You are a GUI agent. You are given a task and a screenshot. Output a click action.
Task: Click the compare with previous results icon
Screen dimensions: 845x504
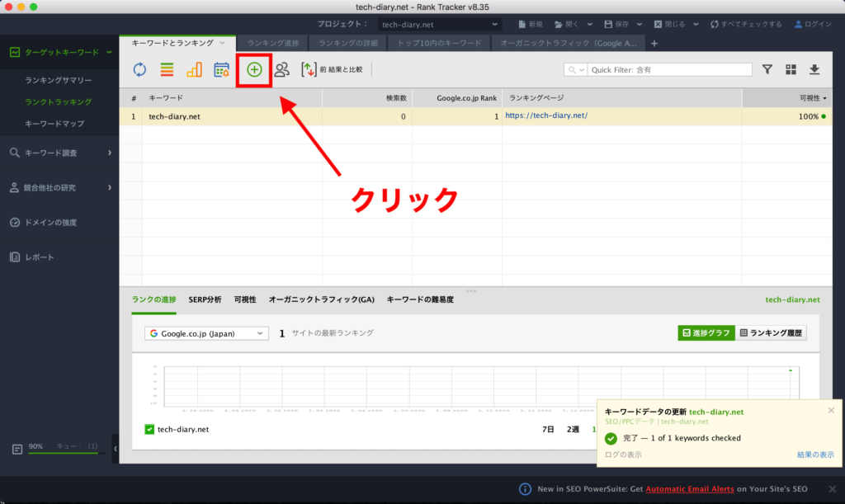(309, 69)
